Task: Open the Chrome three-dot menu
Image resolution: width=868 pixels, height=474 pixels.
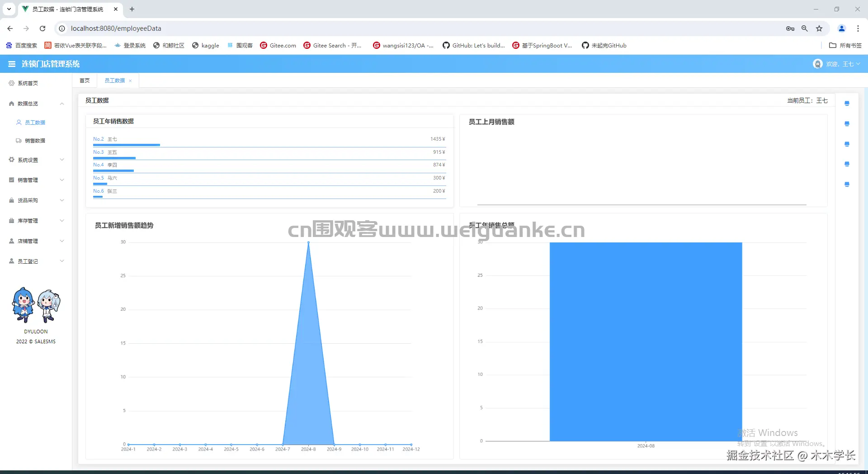Action: (x=858, y=28)
